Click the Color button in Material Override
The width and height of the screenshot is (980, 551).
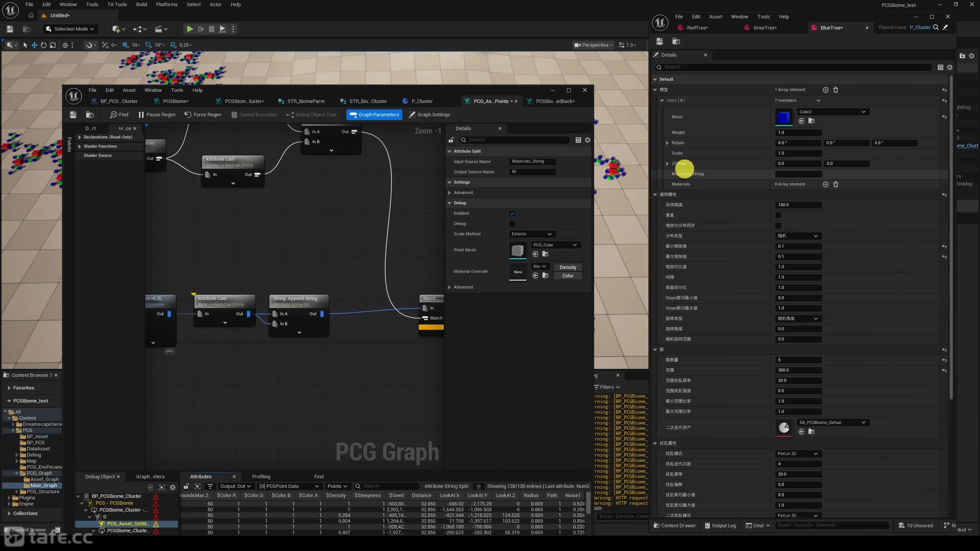tap(568, 276)
